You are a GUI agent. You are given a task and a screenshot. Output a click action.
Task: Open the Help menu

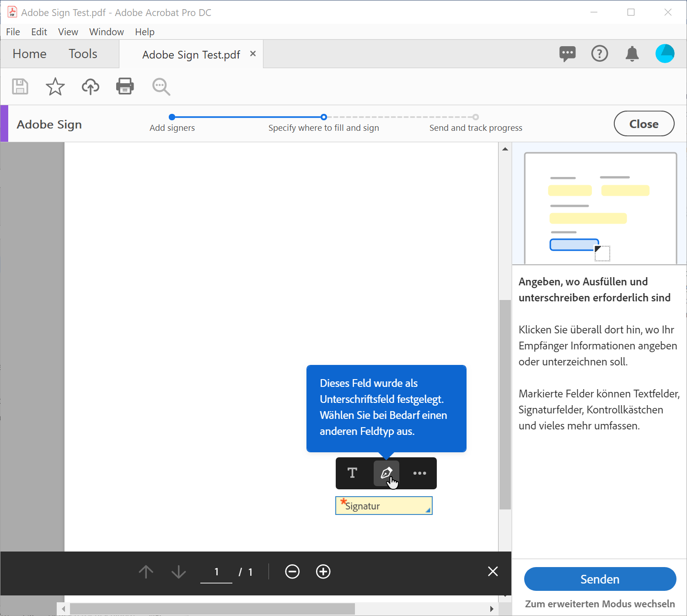145,32
